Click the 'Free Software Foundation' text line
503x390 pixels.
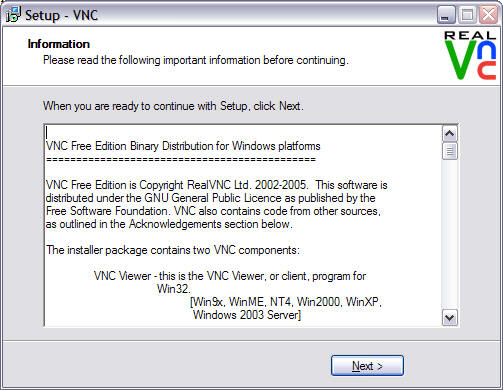click(x=213, y=211)
